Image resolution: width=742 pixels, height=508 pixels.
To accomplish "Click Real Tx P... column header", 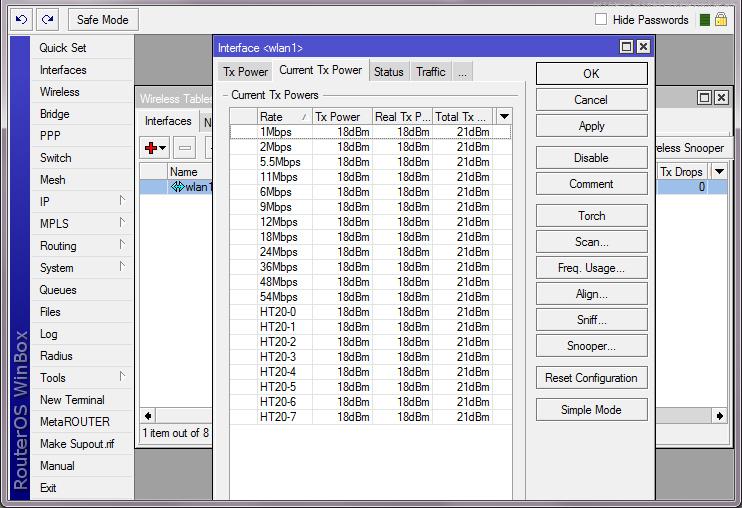I will coord(402,116).
